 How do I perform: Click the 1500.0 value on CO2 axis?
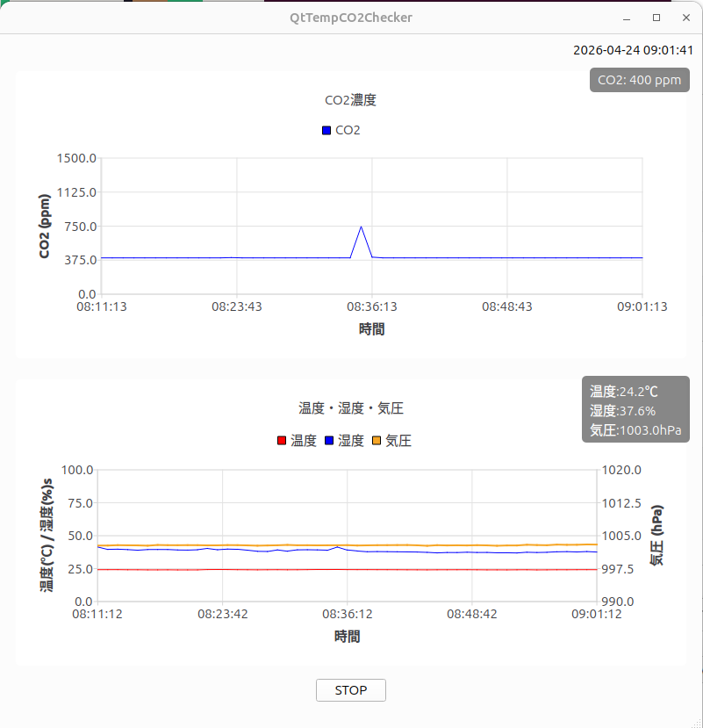coord(76,158)
